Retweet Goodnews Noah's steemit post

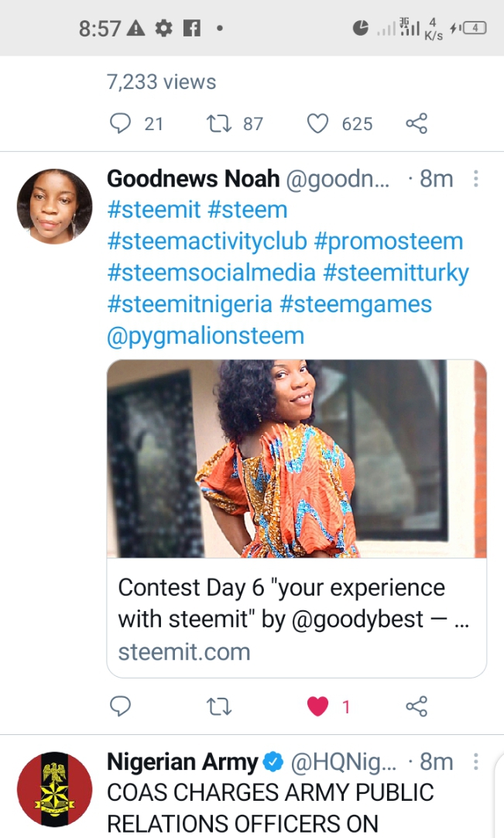(219, 706)
